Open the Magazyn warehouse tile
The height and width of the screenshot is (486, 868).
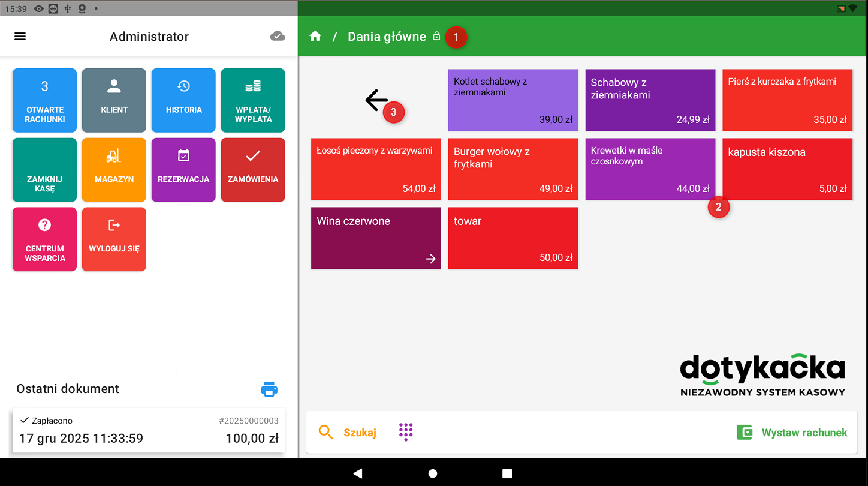(x=114, y=169)
